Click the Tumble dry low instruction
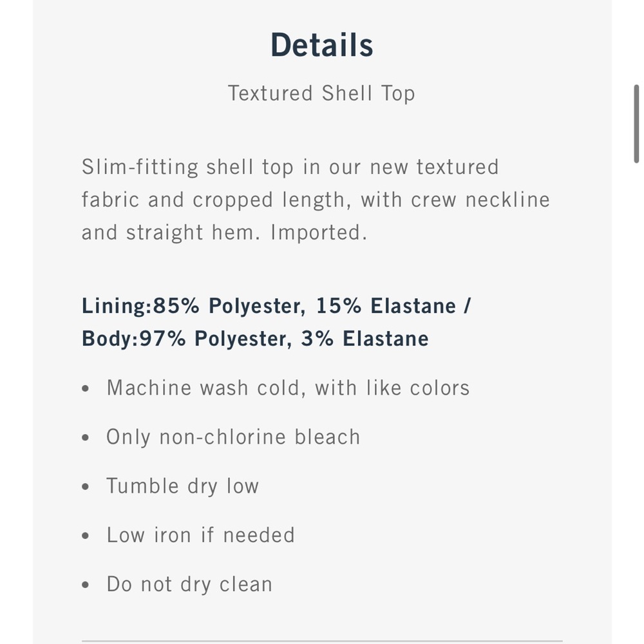Image resolution: width=644 pixels, height=644 pixels. coord(182,486)
